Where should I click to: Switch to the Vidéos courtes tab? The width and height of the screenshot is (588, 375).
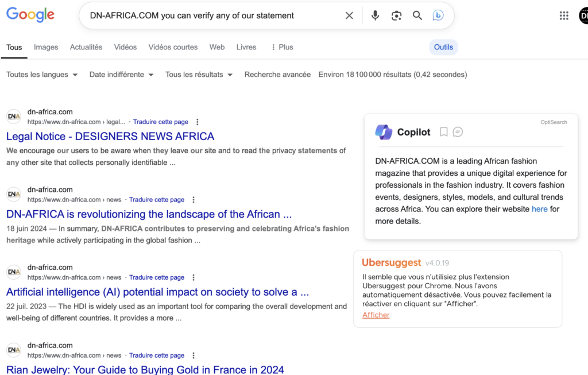click(173, 47)
